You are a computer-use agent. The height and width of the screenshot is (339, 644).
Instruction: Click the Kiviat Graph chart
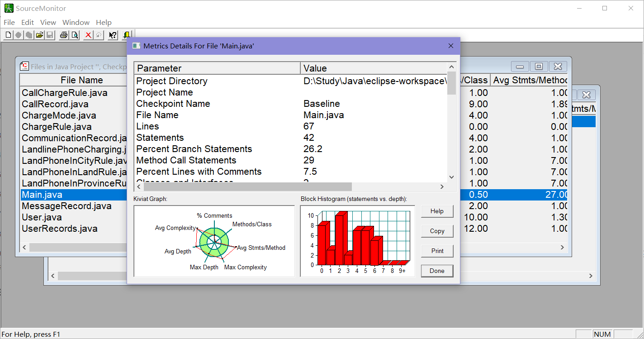(214, 241)
